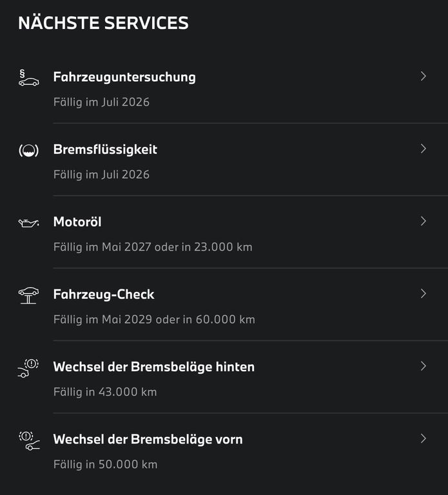Image resolution: width=448 pixels, height=495 pixels.
Task: Tap the chevron next to Motoröl
Action: tap(424, 221)
